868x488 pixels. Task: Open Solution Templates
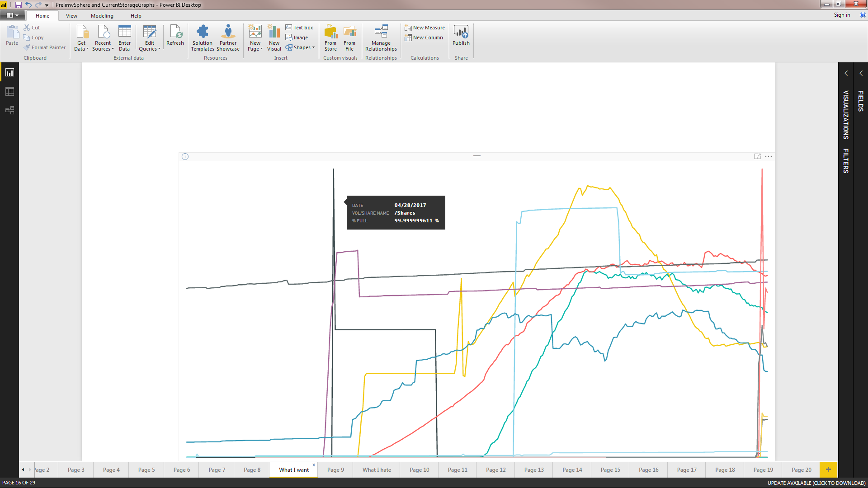[203, 38]
